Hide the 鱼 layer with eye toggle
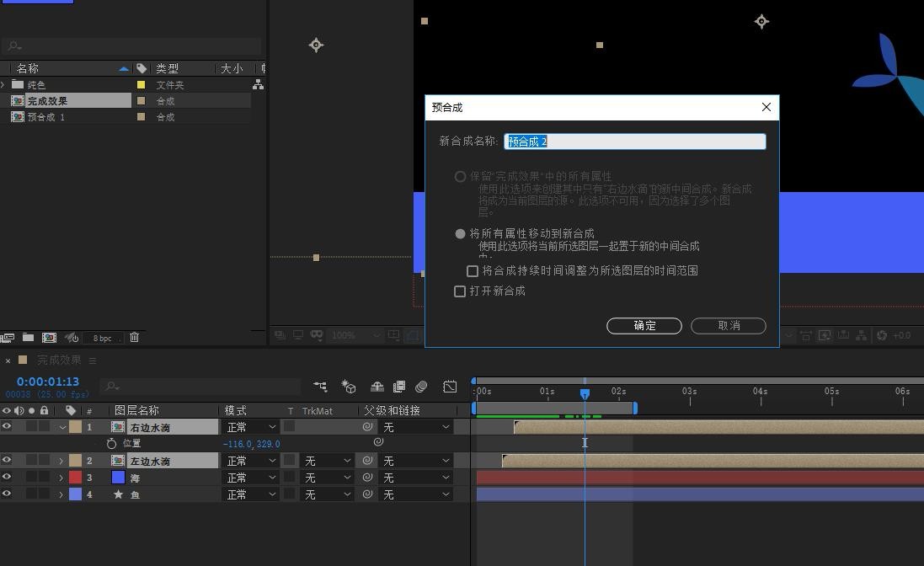 pyautogui.click(x=7, y=494)
